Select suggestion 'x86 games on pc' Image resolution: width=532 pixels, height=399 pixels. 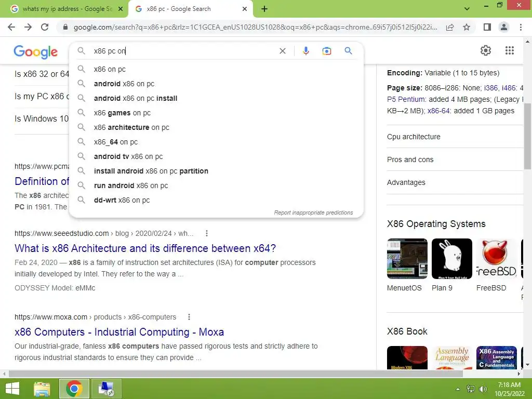[x=216, y=113]
